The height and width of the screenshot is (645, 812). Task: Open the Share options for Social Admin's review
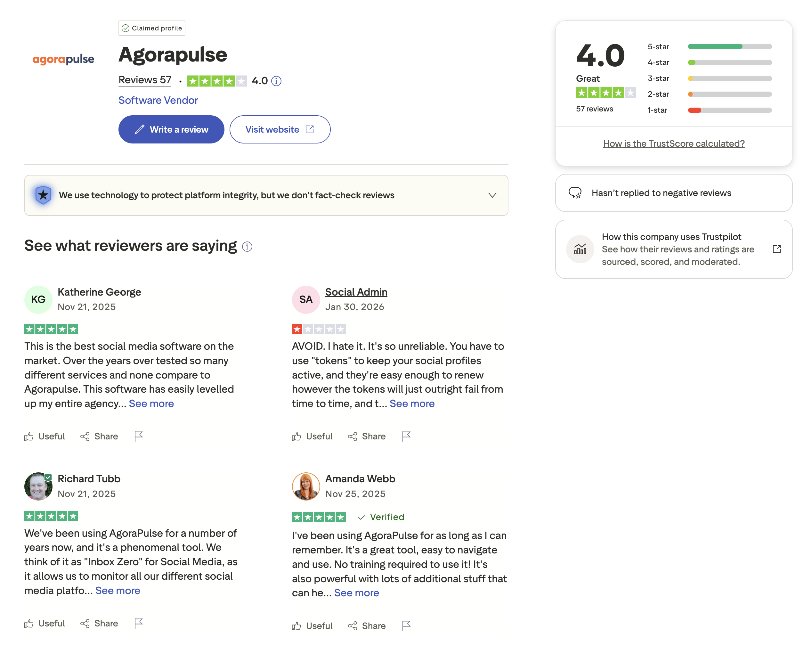366,436
